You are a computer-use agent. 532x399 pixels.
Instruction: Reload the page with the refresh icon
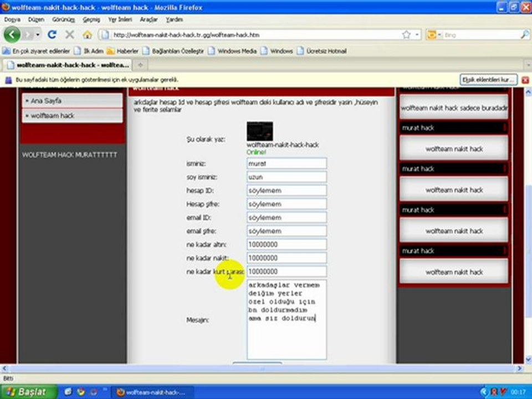pyautogui.click(x=52, y=34)
